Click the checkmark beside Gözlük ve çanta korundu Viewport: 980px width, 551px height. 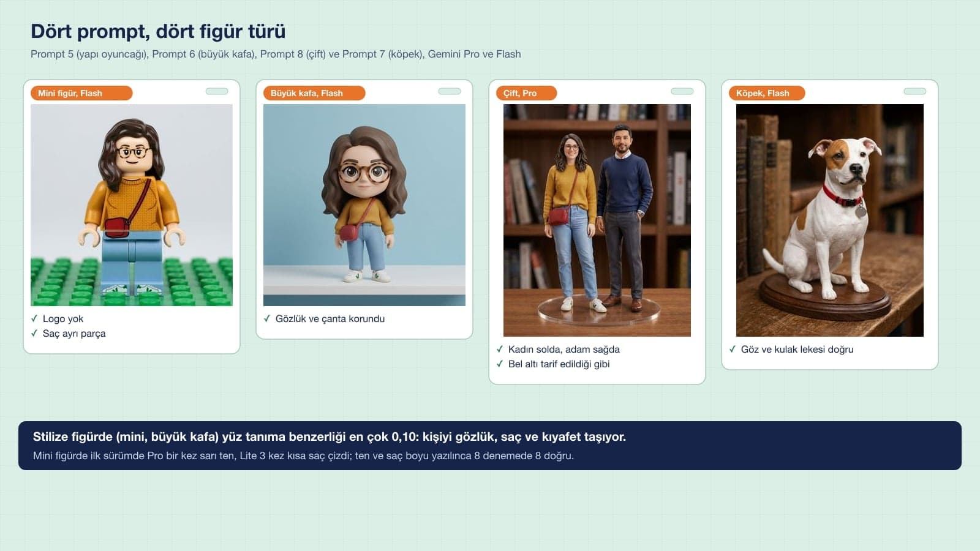tap(267, 318)
